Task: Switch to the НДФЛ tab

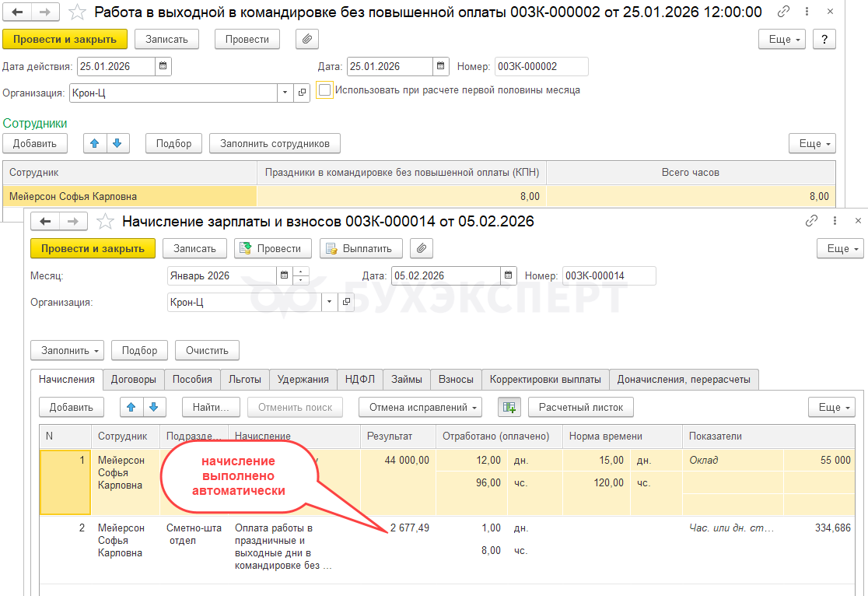Action: click(x=359, y=380)
